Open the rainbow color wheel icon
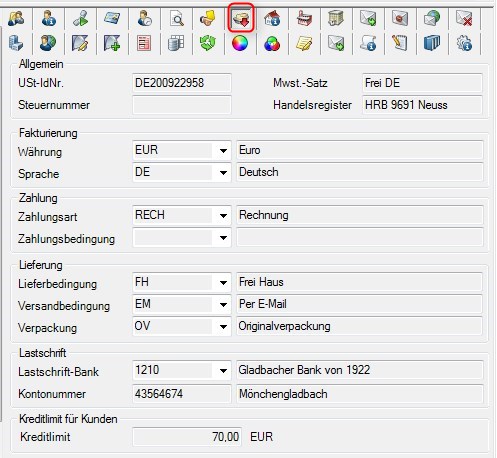Screen dimensions: 497x458 click(x=240, y=44)
